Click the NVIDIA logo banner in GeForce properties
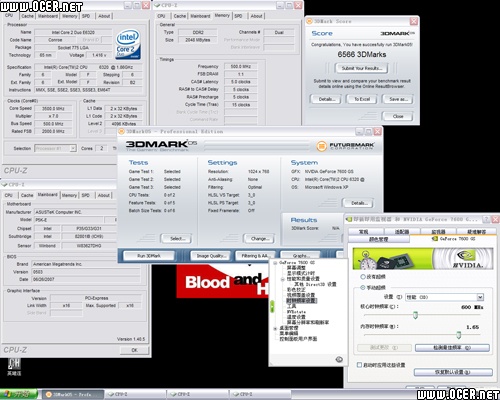Screen dimensions: 500x400 tap(423, 258)
